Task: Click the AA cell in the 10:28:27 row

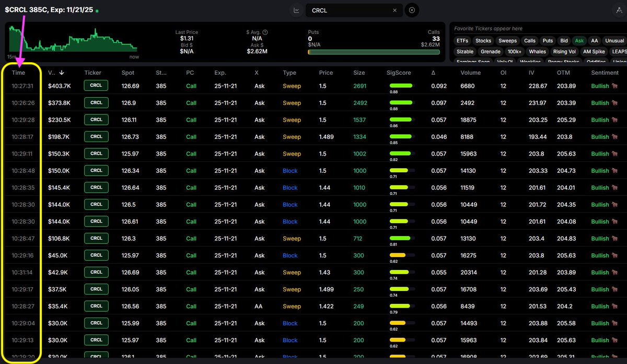Action: [x=258, y=307]
